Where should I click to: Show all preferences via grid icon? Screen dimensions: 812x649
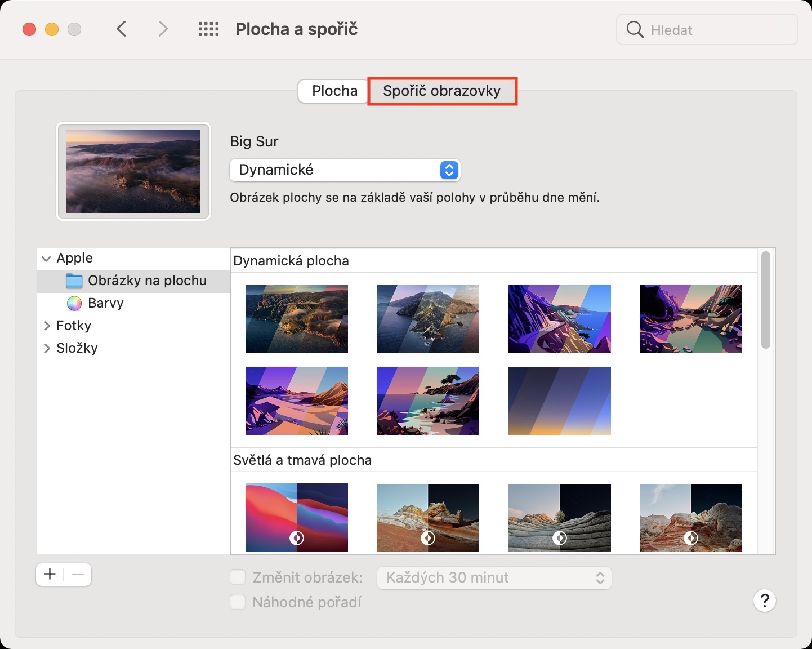pos(208,29)
